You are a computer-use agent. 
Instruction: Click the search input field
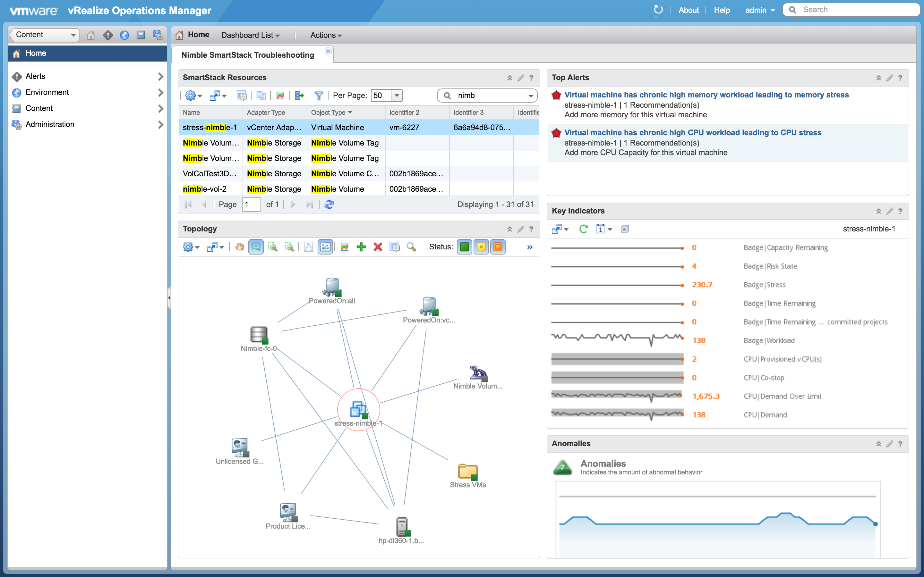(x=851, y=9)
